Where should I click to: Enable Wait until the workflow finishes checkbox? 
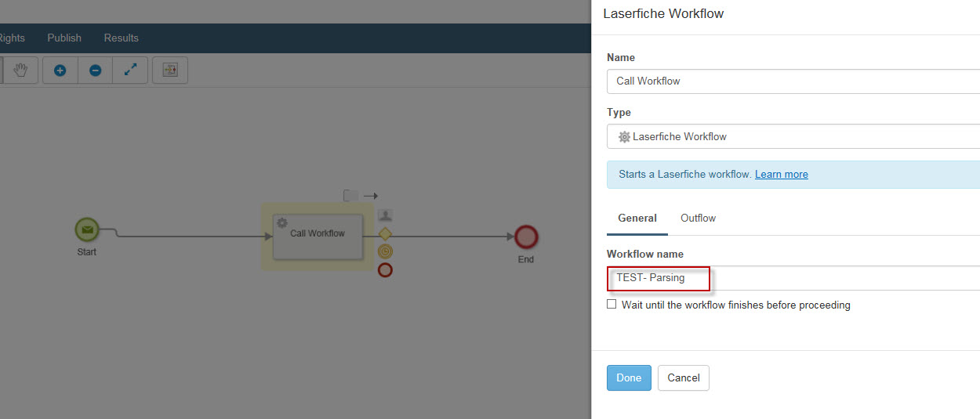[612, 305]
